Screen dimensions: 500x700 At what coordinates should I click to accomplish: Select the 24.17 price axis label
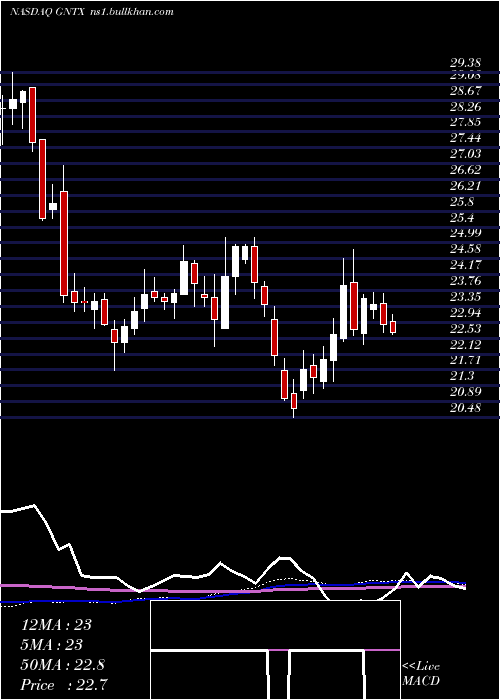pos(465,265)
